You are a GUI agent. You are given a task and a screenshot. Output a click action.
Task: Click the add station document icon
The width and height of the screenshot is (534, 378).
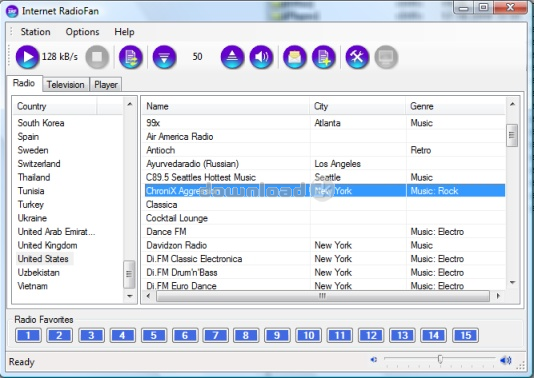pos(324,57)
